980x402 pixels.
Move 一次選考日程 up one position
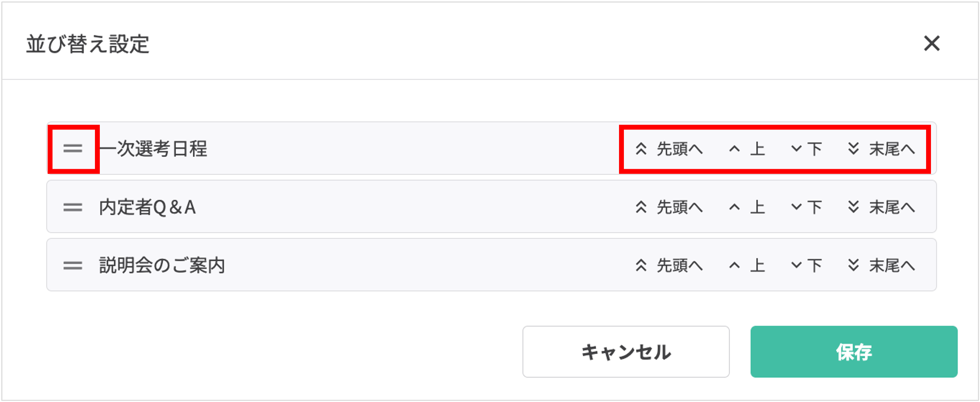tap(746, 149)
